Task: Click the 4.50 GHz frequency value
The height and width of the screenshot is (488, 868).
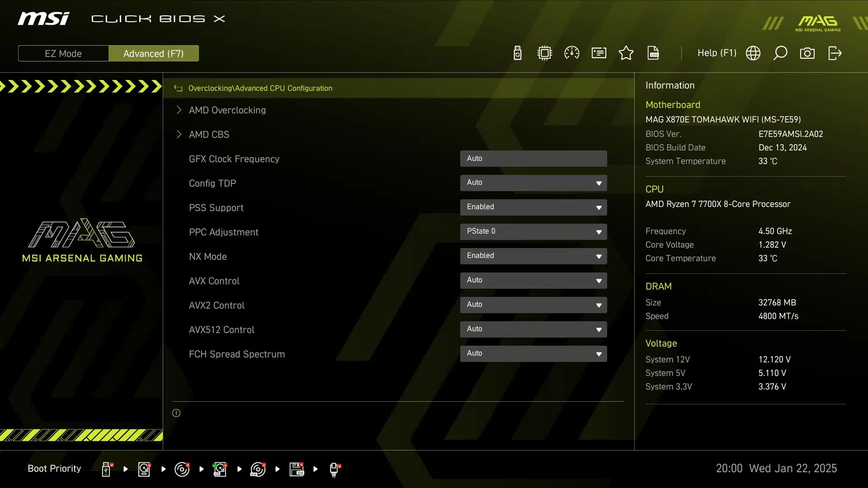Action: pos(775,231)
